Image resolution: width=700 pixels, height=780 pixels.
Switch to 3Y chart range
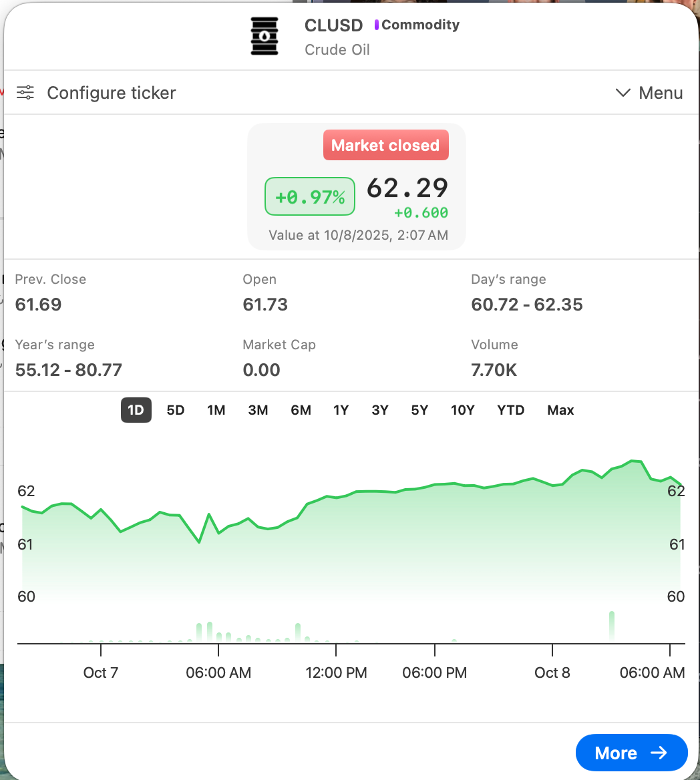click(x=379, y=410)
